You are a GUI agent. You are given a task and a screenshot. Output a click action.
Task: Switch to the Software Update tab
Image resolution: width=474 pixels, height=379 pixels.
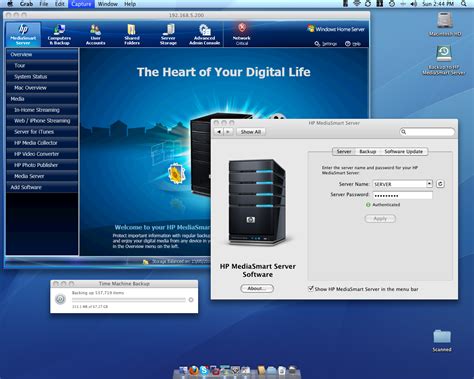[404, 151]
